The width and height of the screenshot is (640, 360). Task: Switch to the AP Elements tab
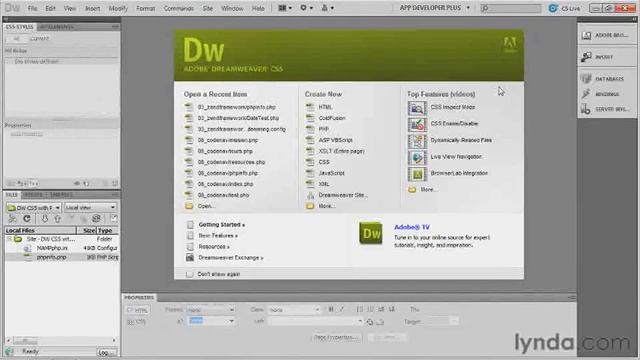click(x=56, y=27)
